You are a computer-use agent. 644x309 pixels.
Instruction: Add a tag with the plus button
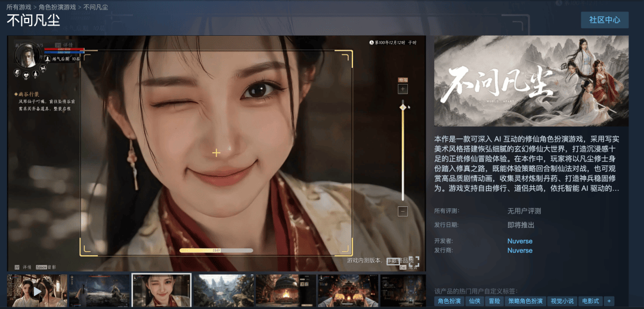(x=609, y=301)
